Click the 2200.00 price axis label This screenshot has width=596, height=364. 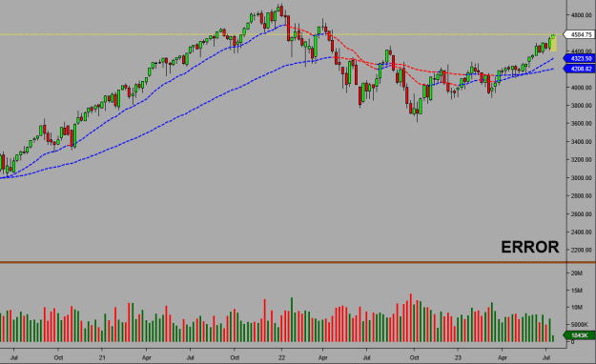[x=581, y=250]
